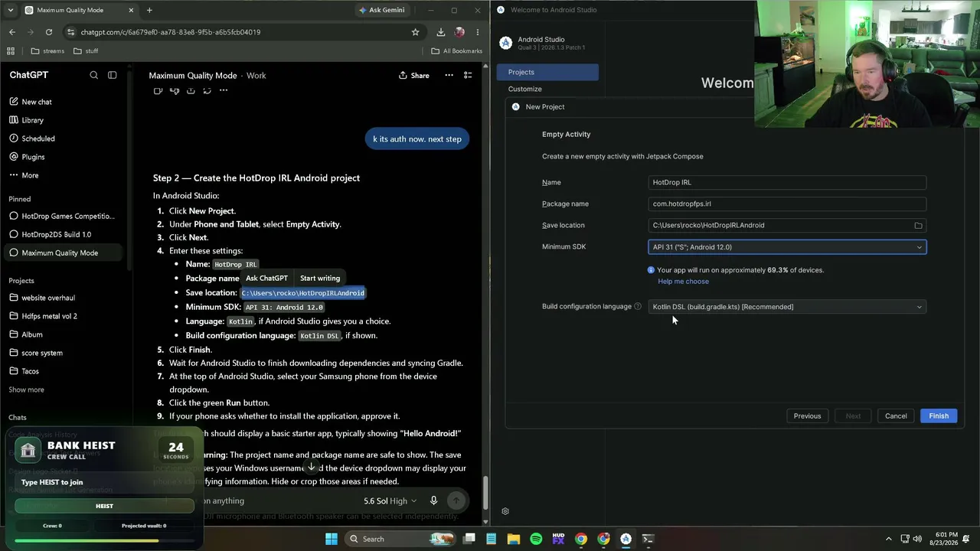This screenshot has width=980, height=551.
Task: Click the Chrome address bar URL
Action: pyautogui.click(x=171, y=32)
